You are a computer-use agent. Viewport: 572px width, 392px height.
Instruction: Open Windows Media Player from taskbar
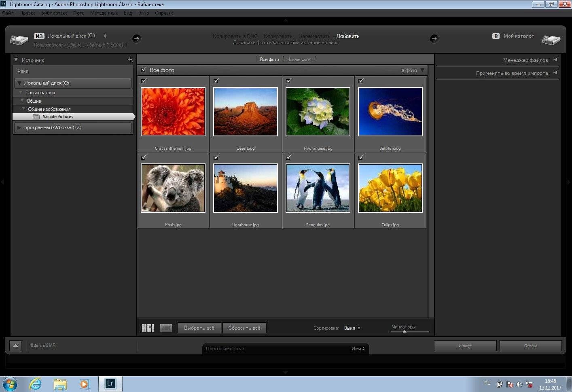tap(85, 384)
